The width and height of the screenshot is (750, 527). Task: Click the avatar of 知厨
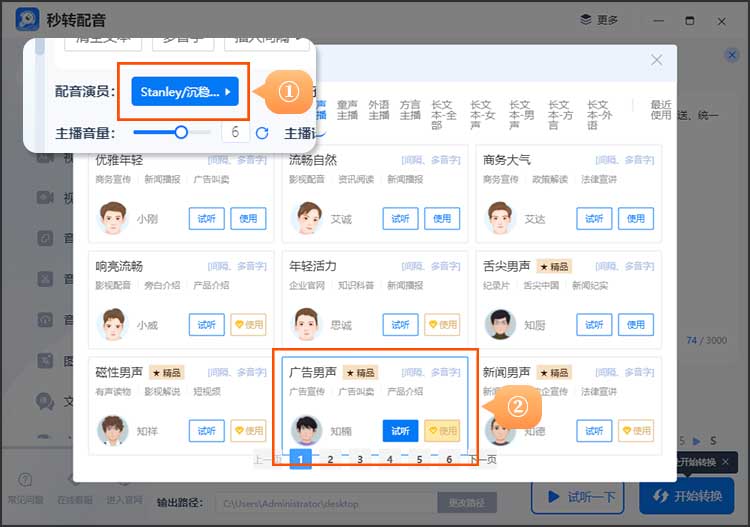(500, 324)
